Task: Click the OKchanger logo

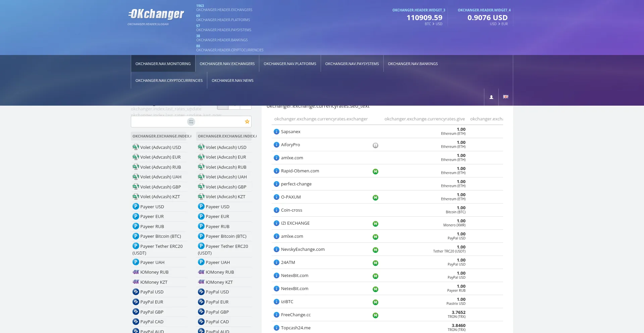Action: tap(156, 14)
